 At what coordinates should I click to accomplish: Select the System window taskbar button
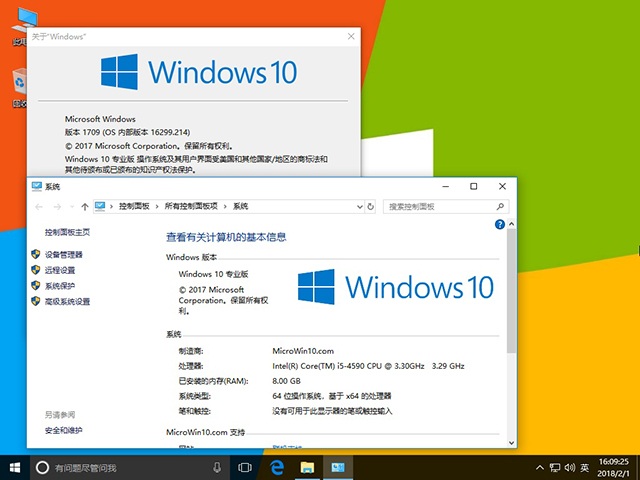tap(338, 468)
